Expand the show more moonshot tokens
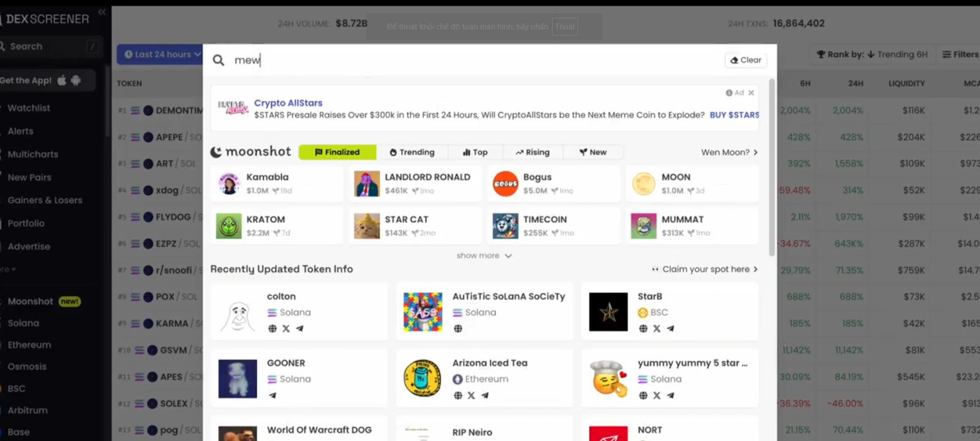Image resolution: width=980 pixels, height=441 pixels. [x=483, y=255]
